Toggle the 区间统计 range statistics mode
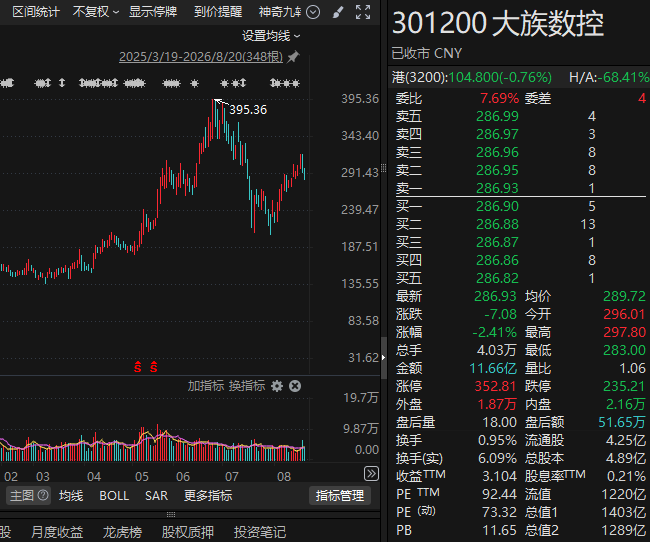The image size is (650, 542). click(36, 12)
